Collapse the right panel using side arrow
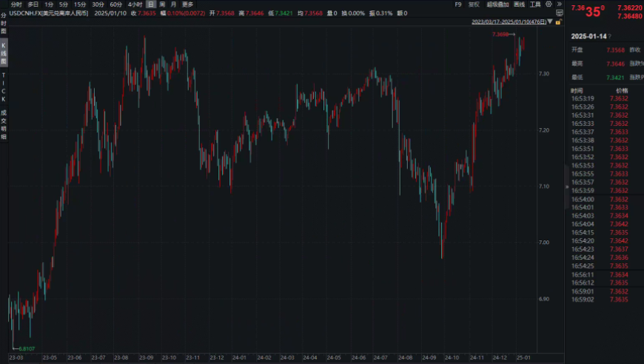Screen dimensions: 644x364 [567, 187]
